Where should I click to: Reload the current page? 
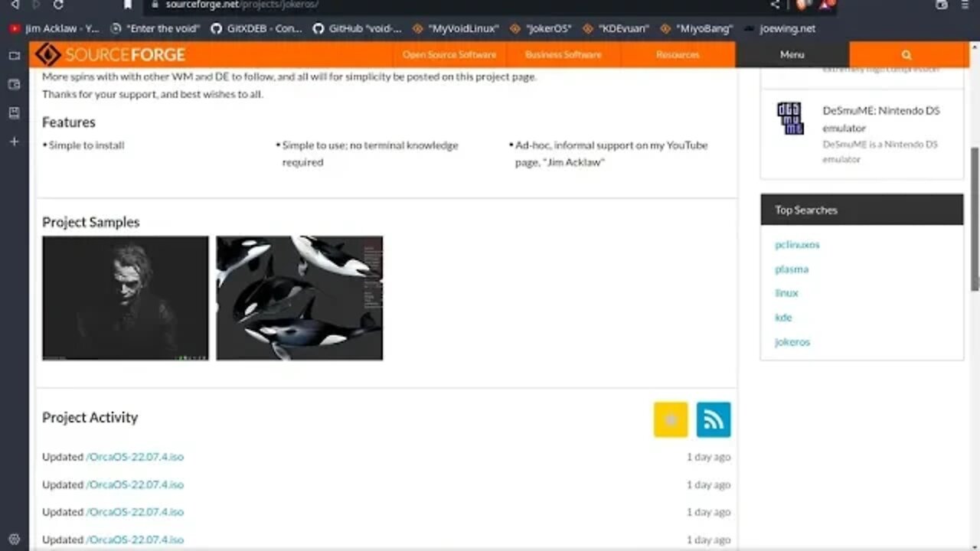click(x=58, y=5)
